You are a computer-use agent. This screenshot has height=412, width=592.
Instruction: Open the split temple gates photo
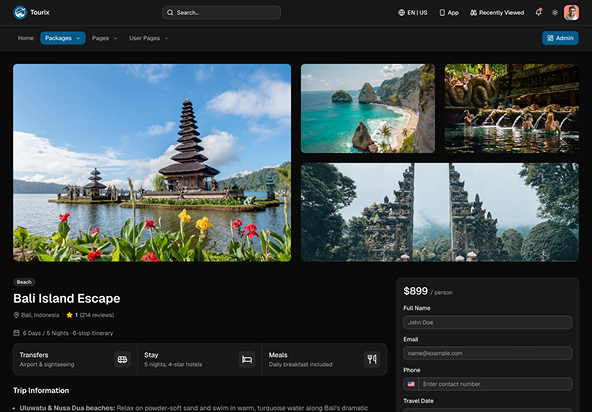coord(440,212)
